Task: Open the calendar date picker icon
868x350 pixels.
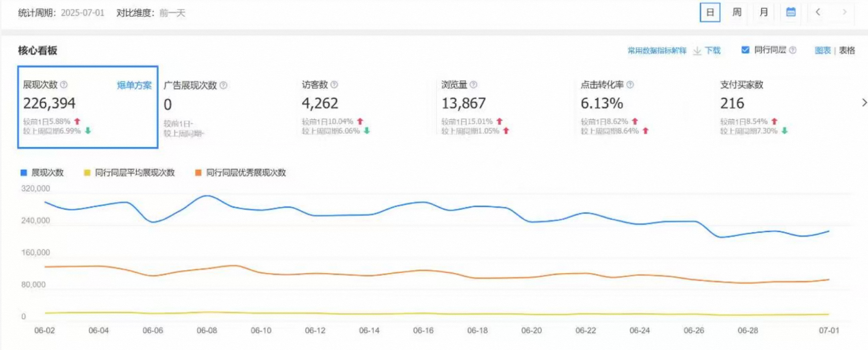Action: pyautogui.click(x=790, y=12)
